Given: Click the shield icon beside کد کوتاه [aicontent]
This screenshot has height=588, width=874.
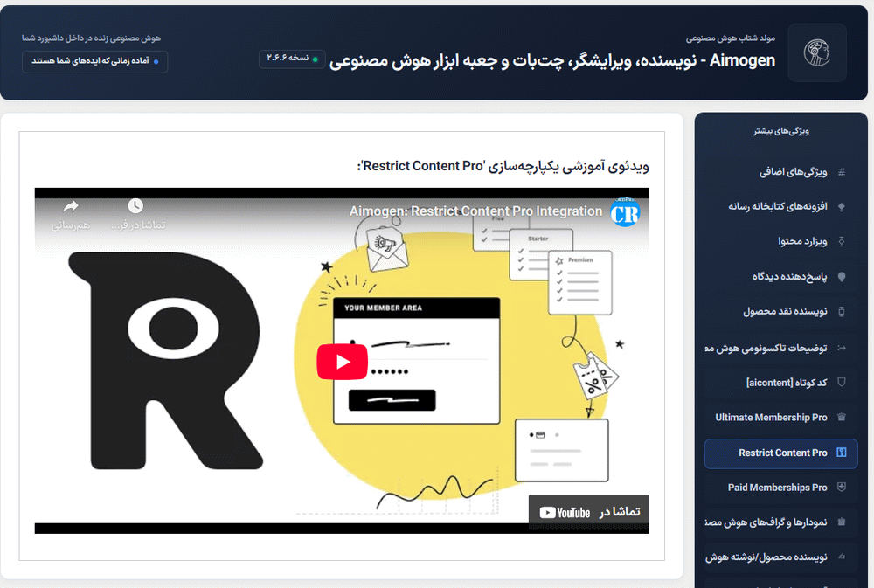Looking at the screenshot, I should tap(842, 382).
